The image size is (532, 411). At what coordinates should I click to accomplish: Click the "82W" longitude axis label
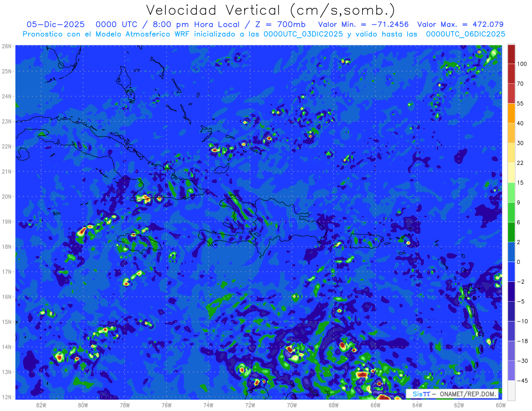41,405
